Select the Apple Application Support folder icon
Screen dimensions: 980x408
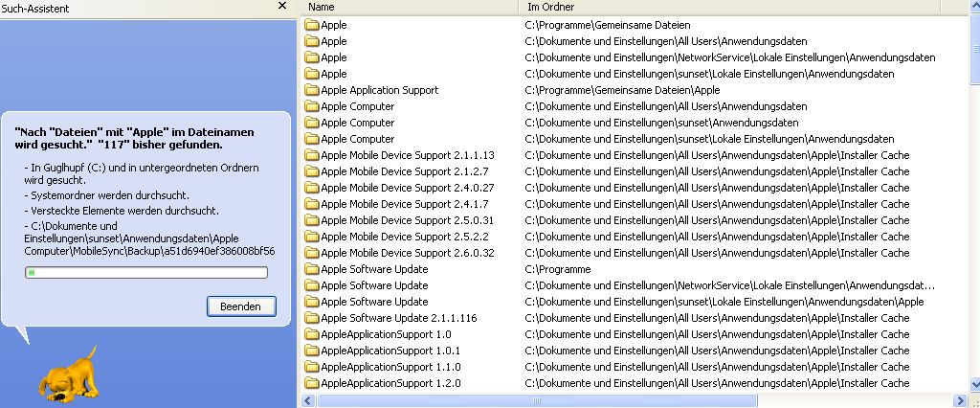click(x=312, y=90)
